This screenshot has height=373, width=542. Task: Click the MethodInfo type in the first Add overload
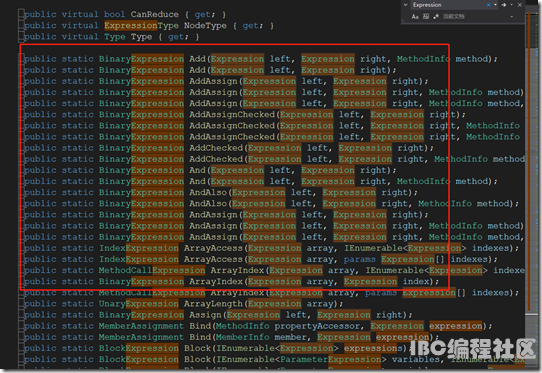pyautogui.click(x=423, y=59)
